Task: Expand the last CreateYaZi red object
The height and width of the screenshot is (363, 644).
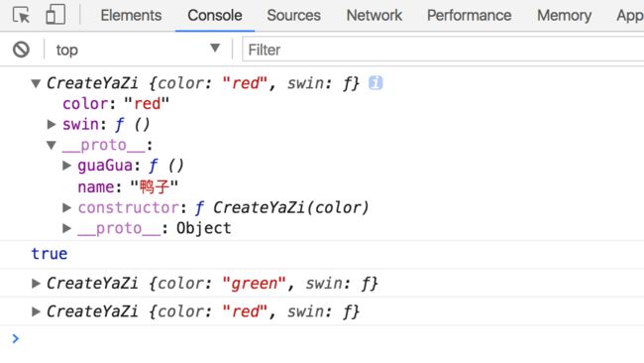Action: 36,311
